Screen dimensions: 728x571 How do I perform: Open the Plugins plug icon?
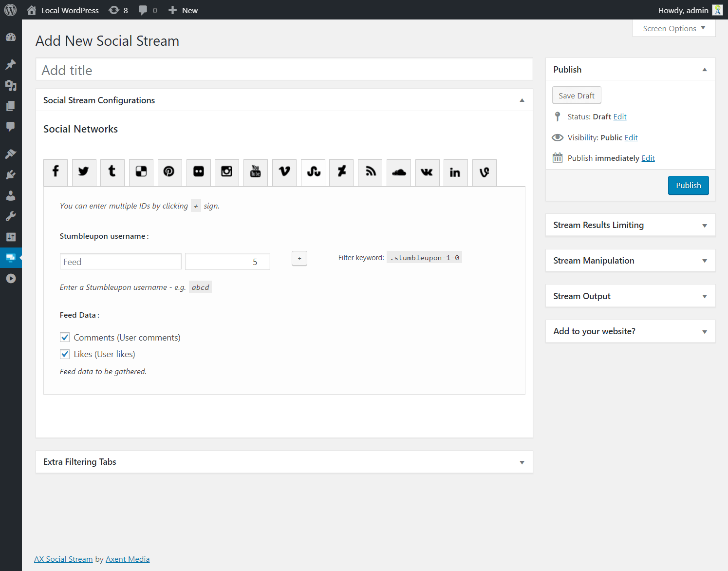click(x=11, y=174)
